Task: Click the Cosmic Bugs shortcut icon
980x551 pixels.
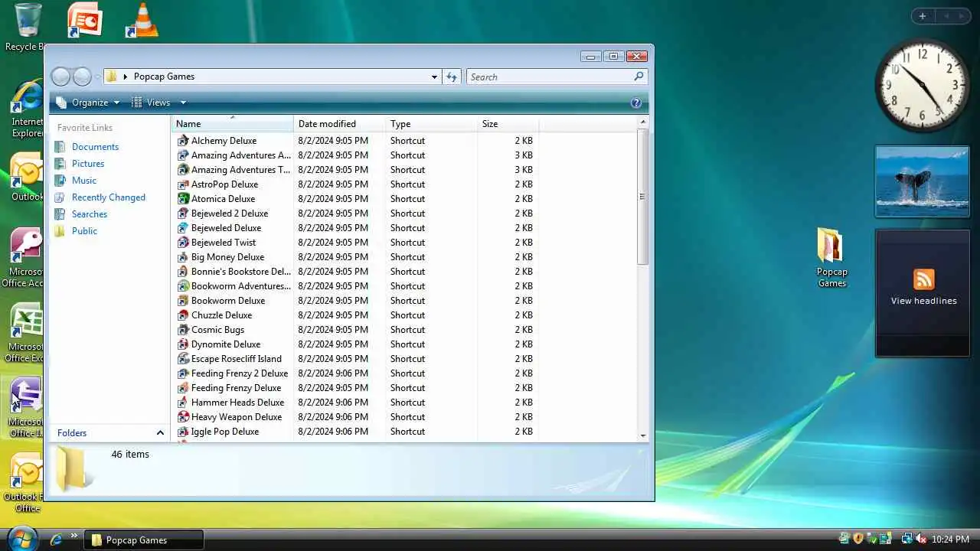Action: coord(183,330)
